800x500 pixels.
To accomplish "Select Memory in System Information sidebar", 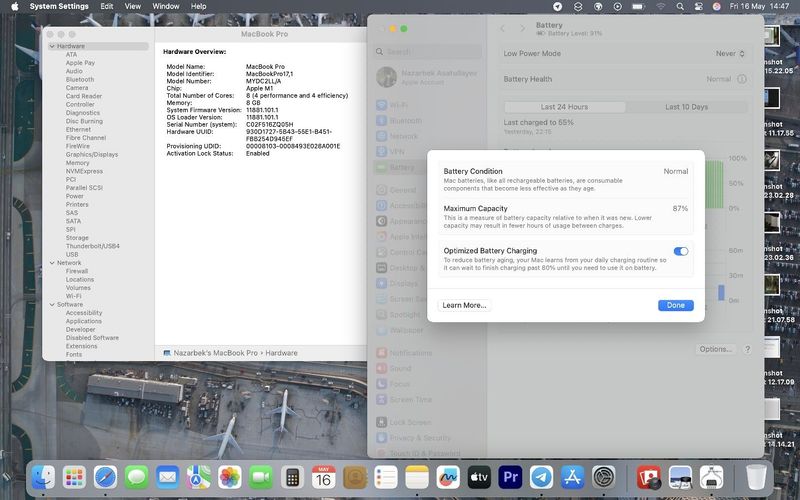I will pos(78,163).
